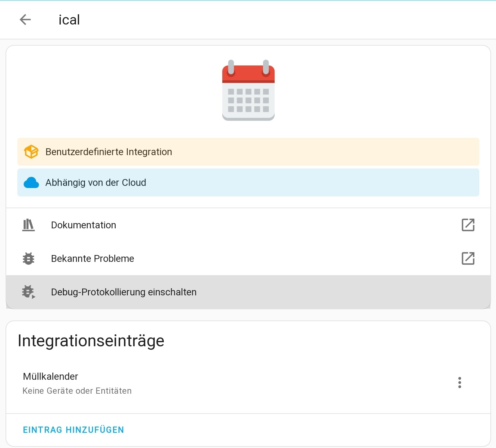This screenshot has height=448, width=496.
Task: Go back using the arrow icon
Action: point(25,20)
